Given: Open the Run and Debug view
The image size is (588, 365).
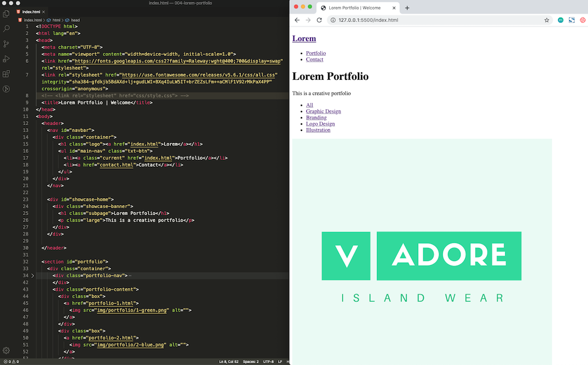Looking at the screenshot, I should [x=6, y=59].
